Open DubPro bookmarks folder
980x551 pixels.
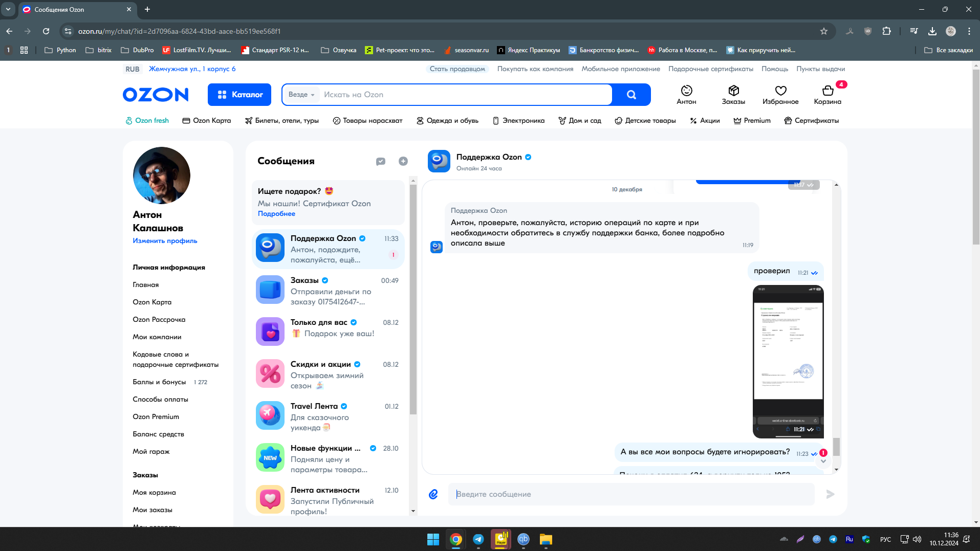coord(137,50)
